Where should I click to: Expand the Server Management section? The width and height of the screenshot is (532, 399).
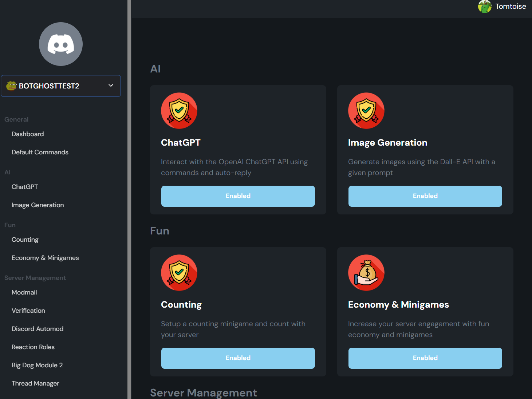tap(35, 277)
